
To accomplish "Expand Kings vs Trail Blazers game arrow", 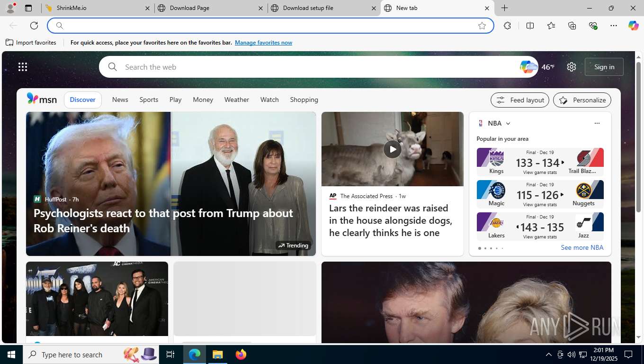I will click(x=563, y=163).
